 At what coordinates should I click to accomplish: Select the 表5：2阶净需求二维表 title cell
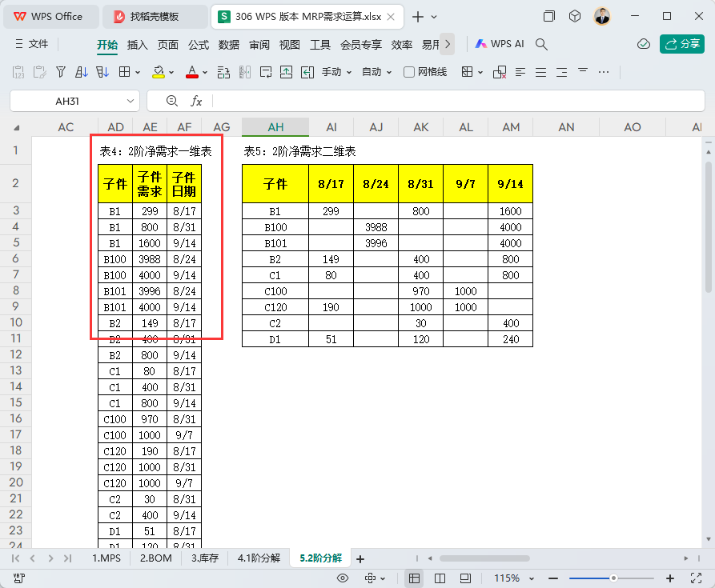click(299, 151)
